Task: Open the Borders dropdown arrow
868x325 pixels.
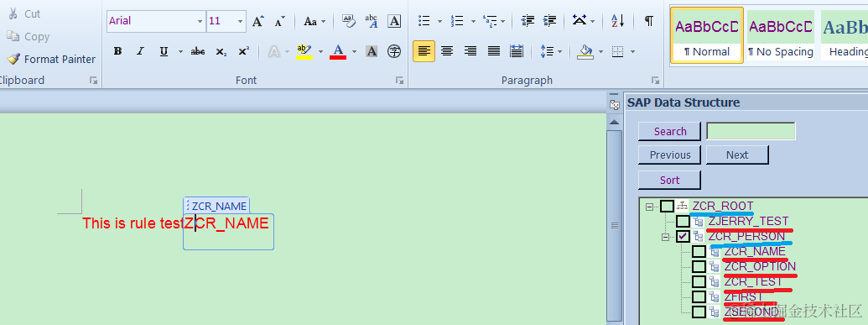Action: tap(632, 51)
